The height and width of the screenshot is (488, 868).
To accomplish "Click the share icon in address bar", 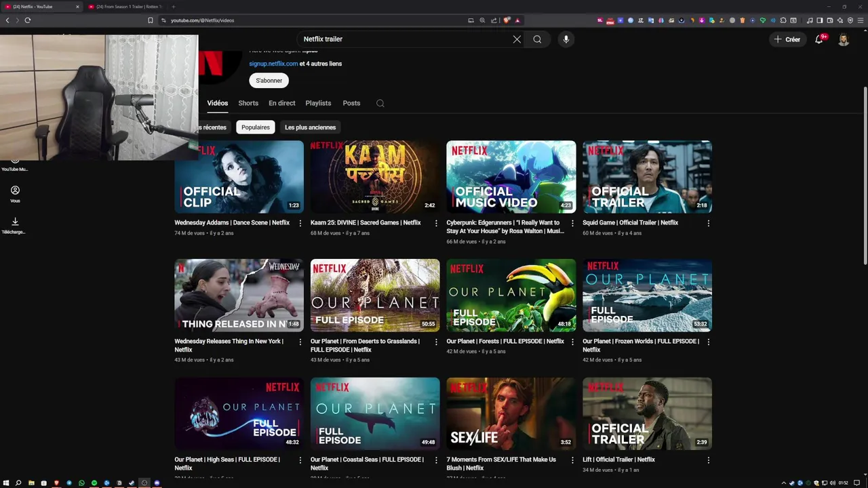I will (494, 20).
